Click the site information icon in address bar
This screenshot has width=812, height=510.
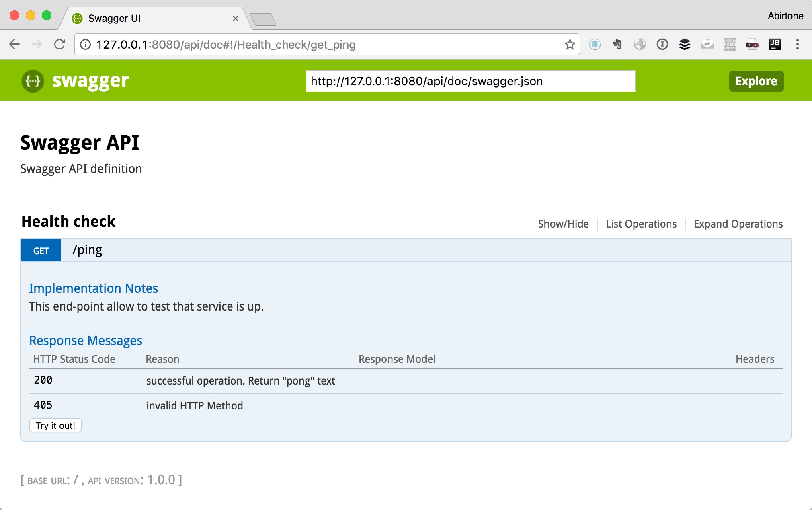[x=85, y=44]
